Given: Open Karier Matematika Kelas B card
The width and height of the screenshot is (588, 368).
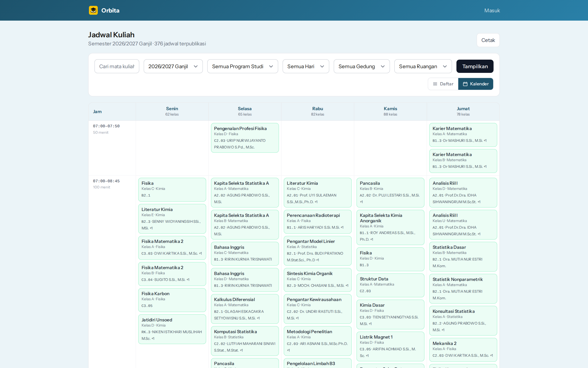Looking at the screenshot, I should coord(463,161).
